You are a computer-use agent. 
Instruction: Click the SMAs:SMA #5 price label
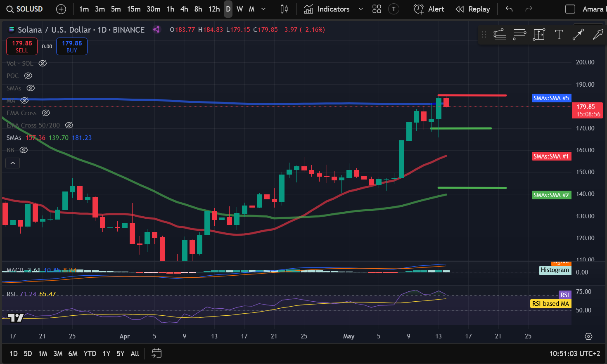point(551,98)
